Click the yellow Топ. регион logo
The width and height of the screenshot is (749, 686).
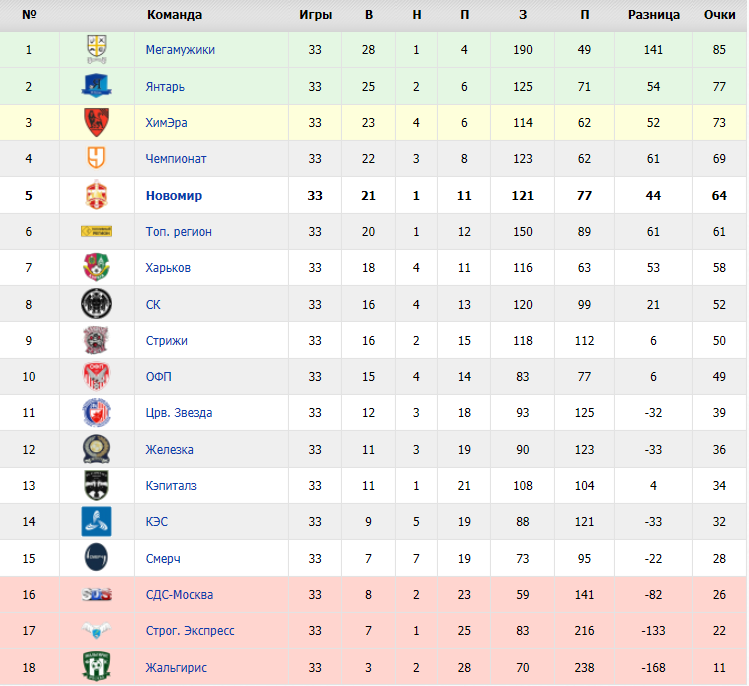(x=96, y=232)
